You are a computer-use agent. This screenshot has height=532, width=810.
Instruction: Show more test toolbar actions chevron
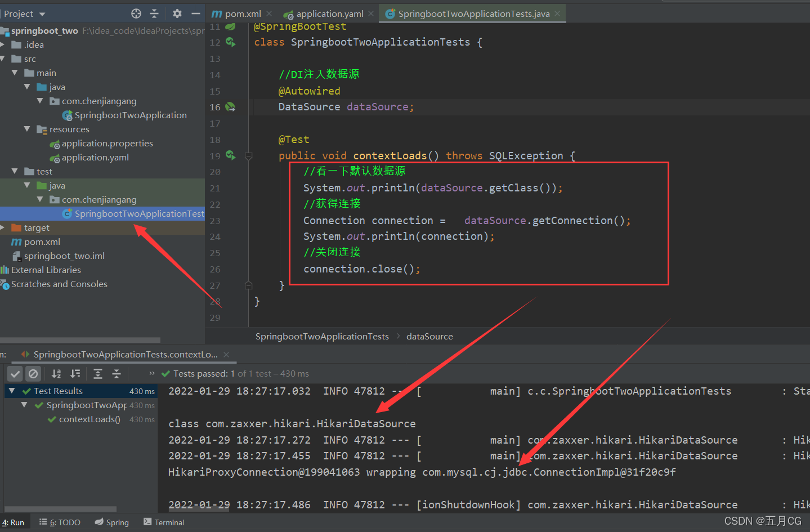point(151,373)
